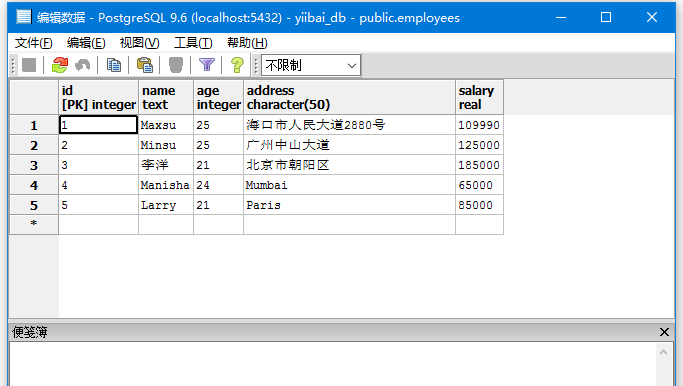Minimize the Edit Data window

click(x=561, y=17)
